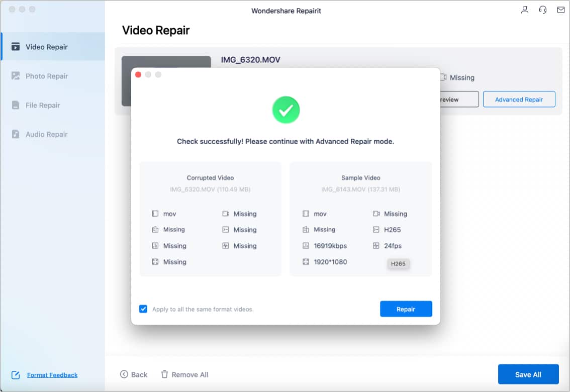
Task: Click the Audio Repair icon in sidebar
Action: tap(17, 134)
